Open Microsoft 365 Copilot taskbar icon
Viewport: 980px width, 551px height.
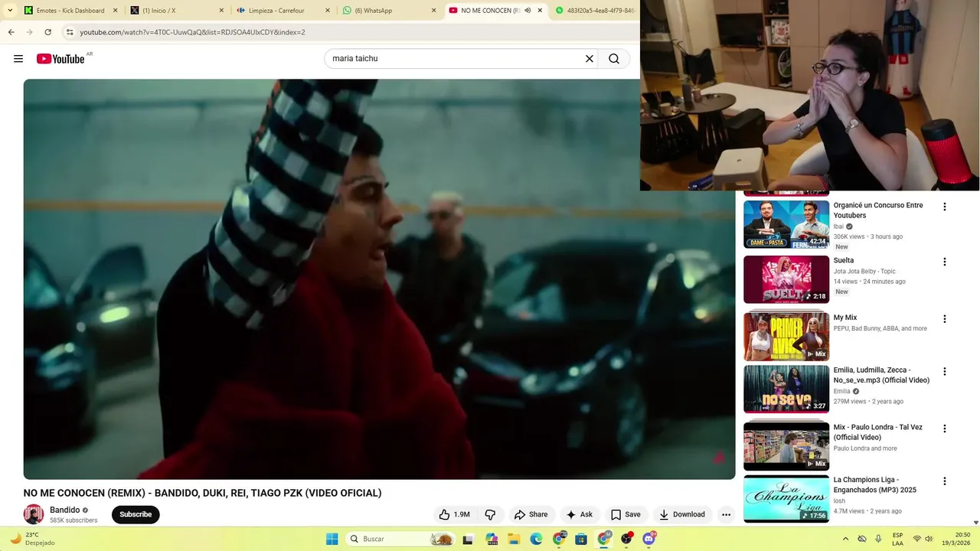point(492,539)
